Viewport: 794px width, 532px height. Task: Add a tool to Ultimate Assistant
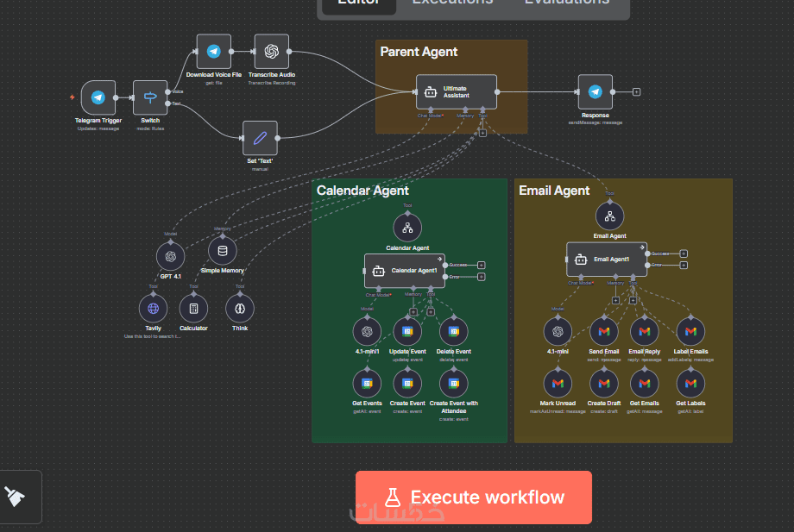tap(482, 133)
